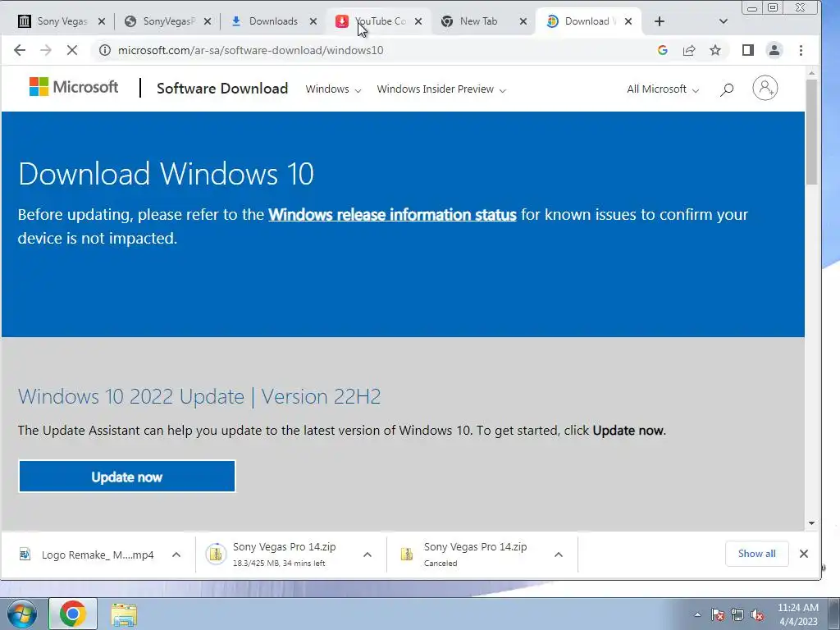840x630 pixels.
Task: Click the Software Download heading link
Action: 222,89
